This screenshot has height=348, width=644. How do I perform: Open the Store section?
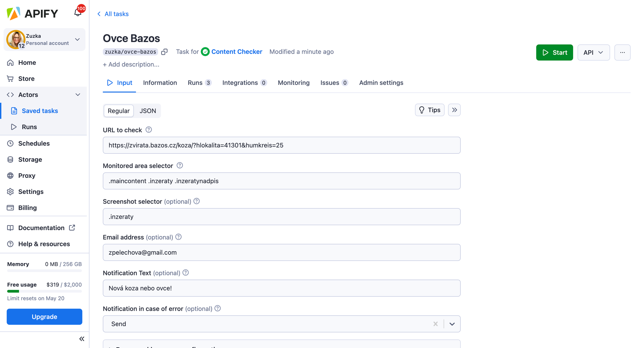point(26,78)
